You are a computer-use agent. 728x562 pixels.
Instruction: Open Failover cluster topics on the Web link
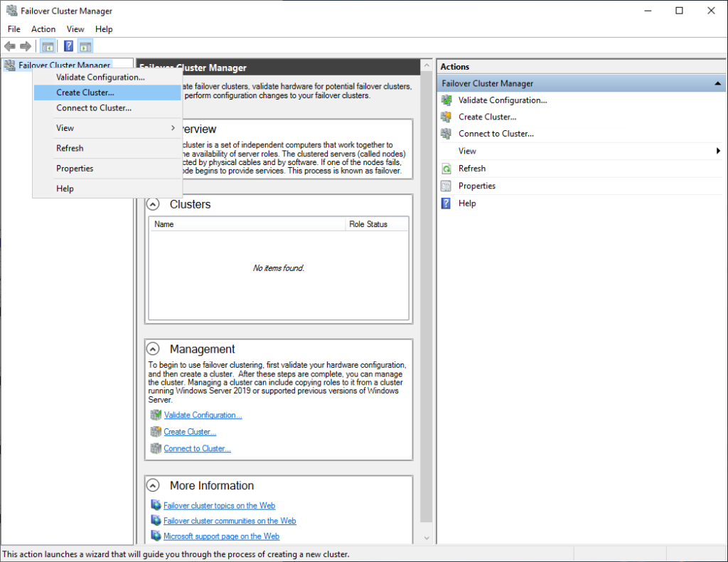[x=219, y=506]
